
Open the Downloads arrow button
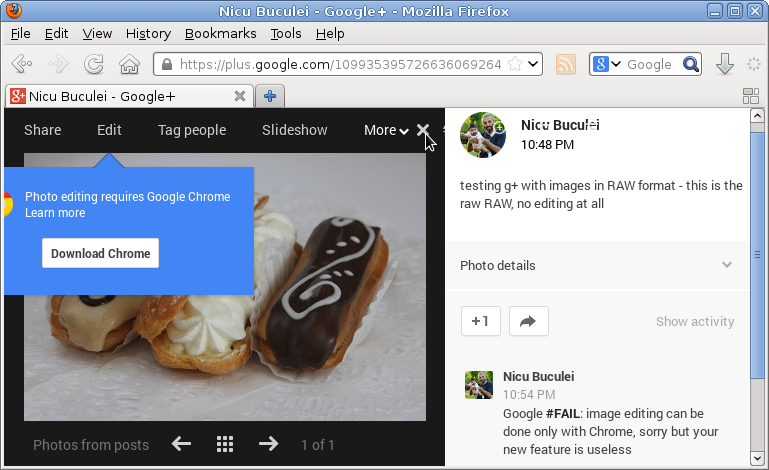pos(725,64)
